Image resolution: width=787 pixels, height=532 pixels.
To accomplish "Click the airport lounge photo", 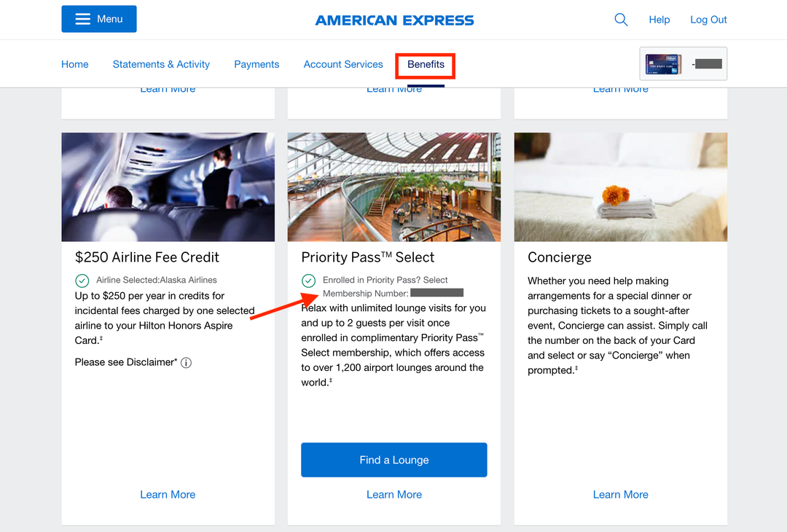I will pos(393,187).
